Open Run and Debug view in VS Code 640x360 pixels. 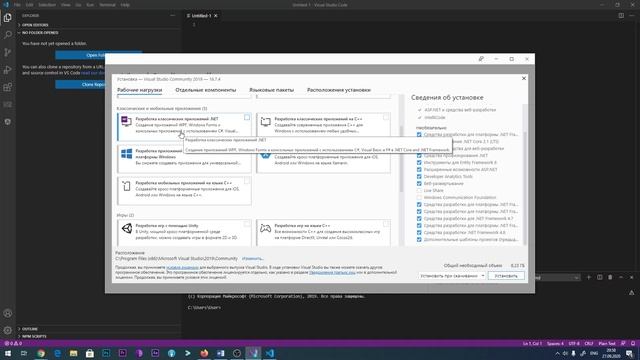pos(7,70)
